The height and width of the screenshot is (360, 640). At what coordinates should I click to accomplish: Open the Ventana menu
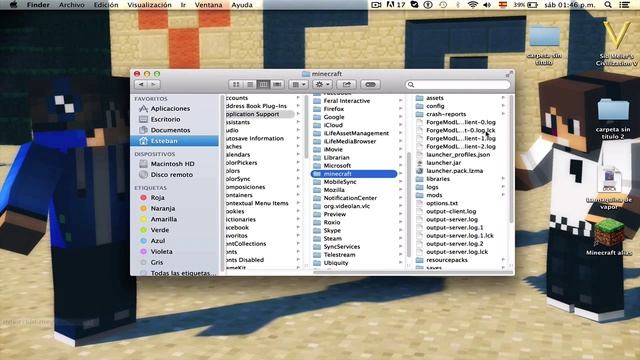pos(208,5)
